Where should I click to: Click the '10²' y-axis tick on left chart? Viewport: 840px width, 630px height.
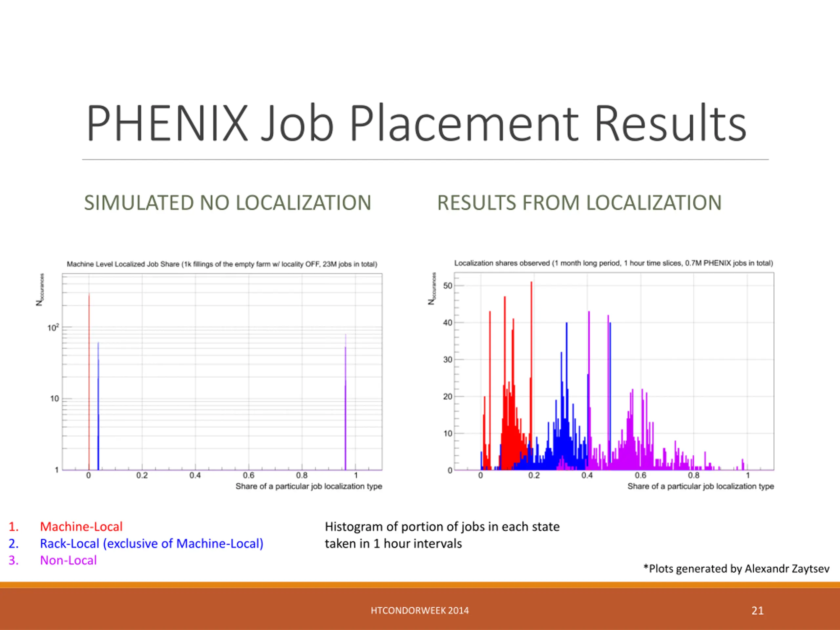coord(53,327)
